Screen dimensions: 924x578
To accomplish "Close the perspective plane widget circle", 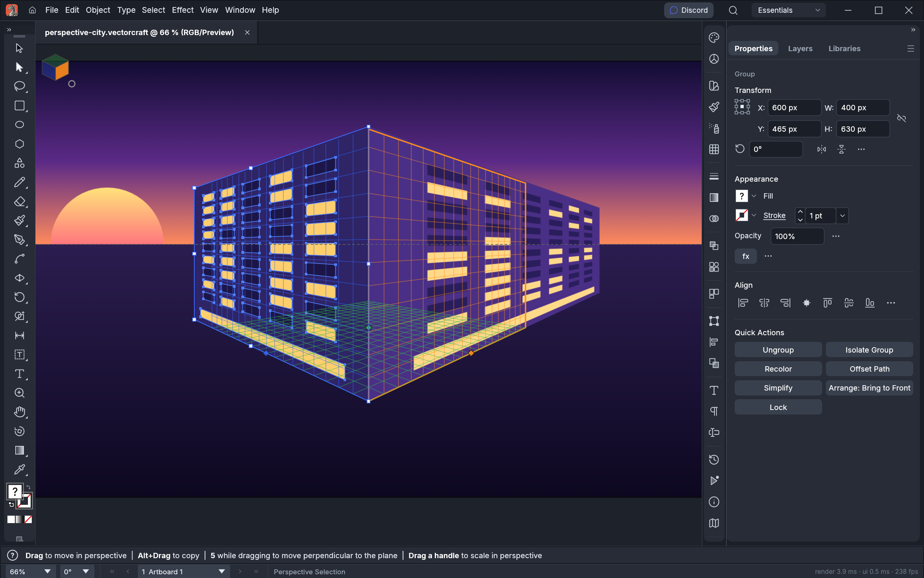I will click(x=72, y=84).
